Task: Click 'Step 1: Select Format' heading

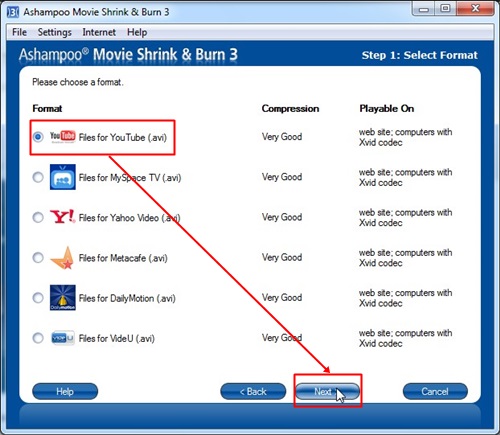Action: pos(420,55)
